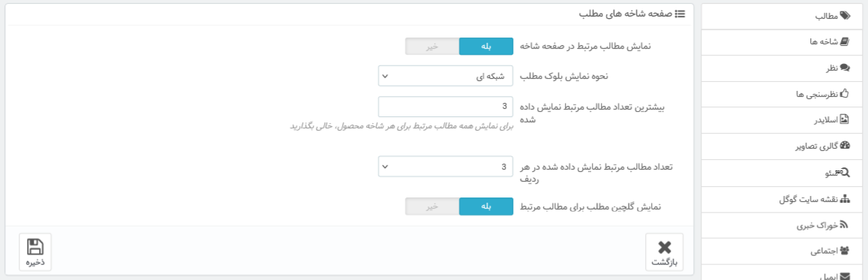Click the thumbs-up icon for نظرسنجی ها

845,94
